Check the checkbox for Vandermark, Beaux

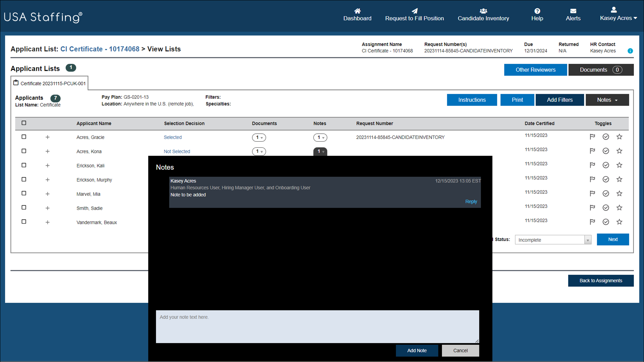pos(24,222)
